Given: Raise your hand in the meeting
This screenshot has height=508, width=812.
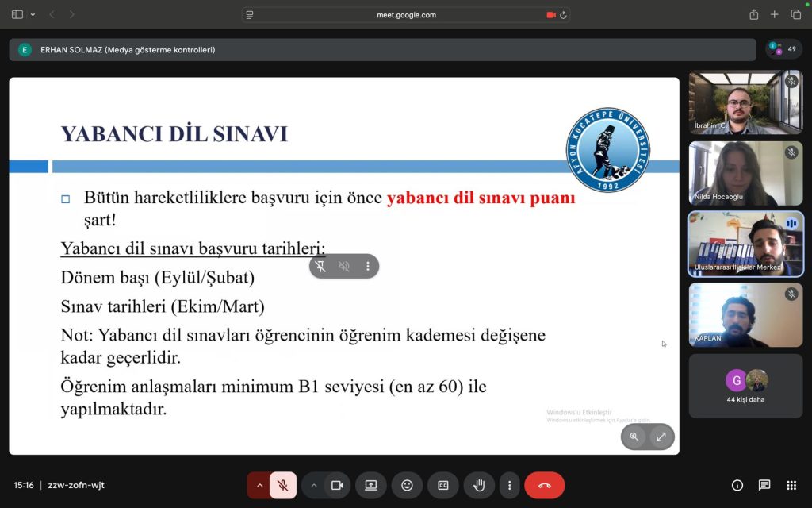Looking at the screenshot, I should (479, 485).
